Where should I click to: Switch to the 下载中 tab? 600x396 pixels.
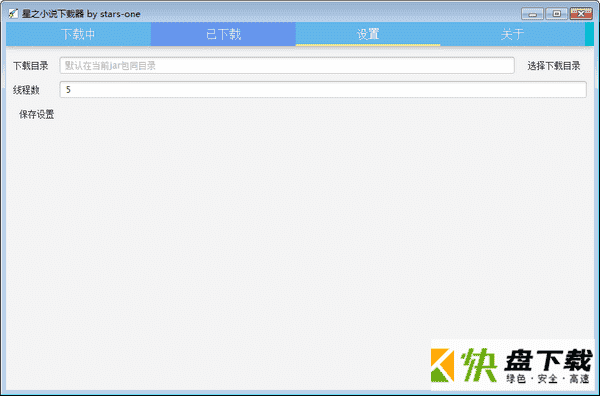pyautogui.click(x=78, y=34)
